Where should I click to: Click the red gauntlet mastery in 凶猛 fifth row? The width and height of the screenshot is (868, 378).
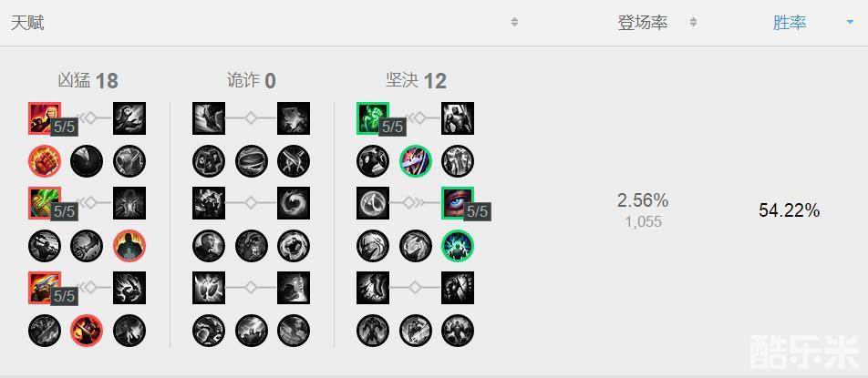tap(45, 288)
